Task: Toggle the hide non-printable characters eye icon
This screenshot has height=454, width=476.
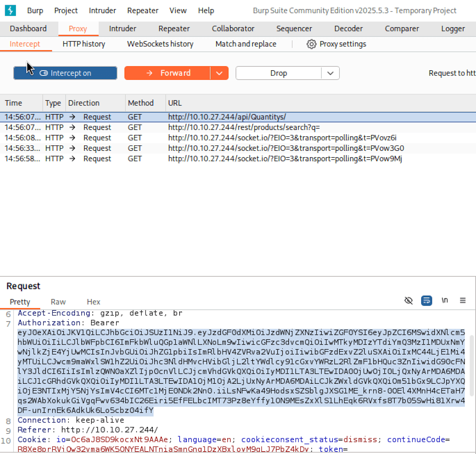Action: coord(409,300)
